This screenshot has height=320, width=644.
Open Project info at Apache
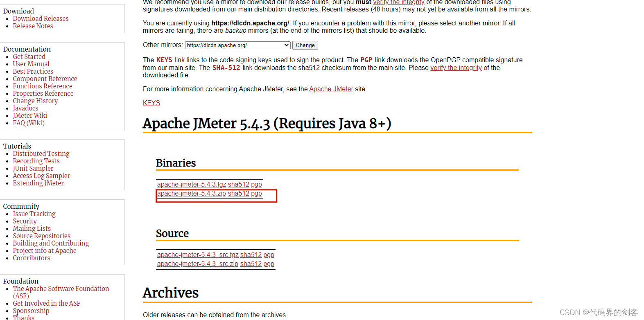point(44,250)
